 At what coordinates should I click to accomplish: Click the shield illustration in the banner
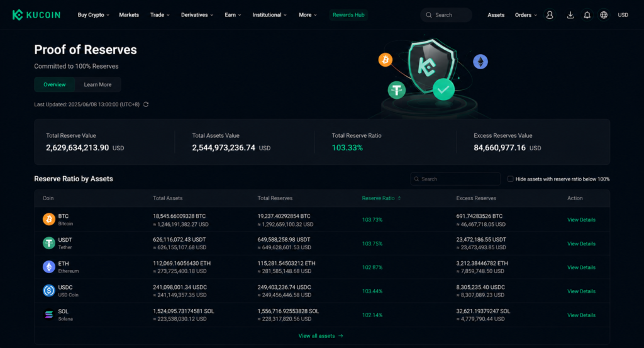[431, 65]
